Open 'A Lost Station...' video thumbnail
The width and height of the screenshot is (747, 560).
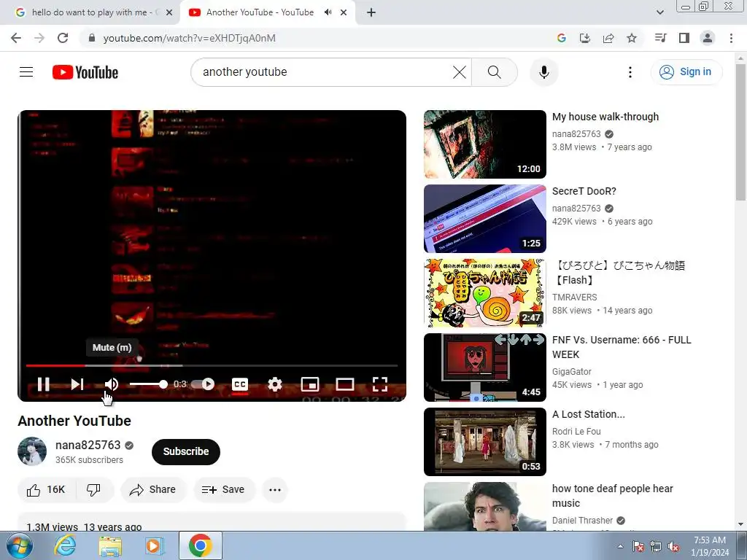coord(484,442)
